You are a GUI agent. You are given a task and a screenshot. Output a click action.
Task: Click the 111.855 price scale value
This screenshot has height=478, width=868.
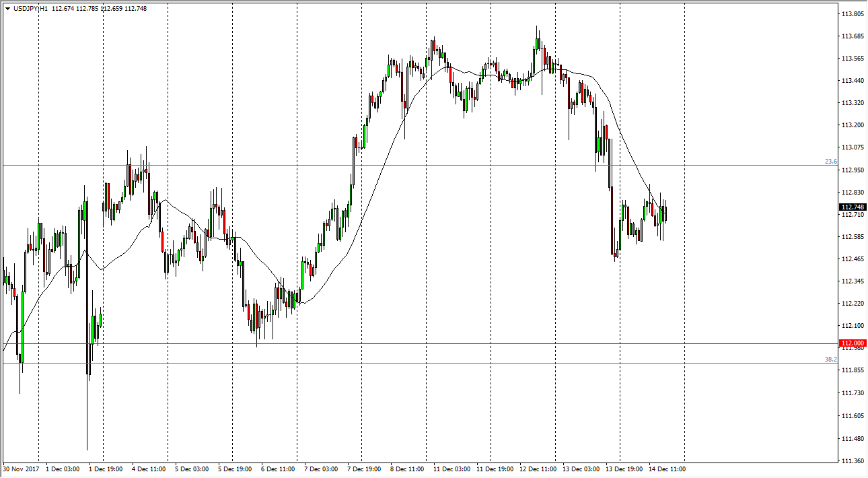tap(853, 370)
